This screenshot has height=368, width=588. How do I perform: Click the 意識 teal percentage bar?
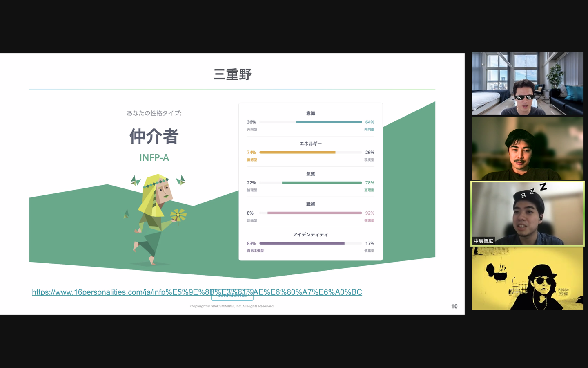(x=311, y=122)
